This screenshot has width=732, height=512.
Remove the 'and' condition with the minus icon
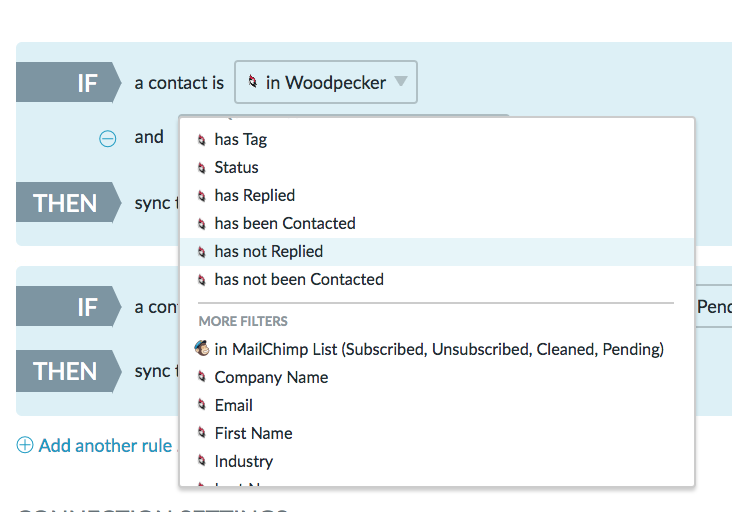pos(108,139)
